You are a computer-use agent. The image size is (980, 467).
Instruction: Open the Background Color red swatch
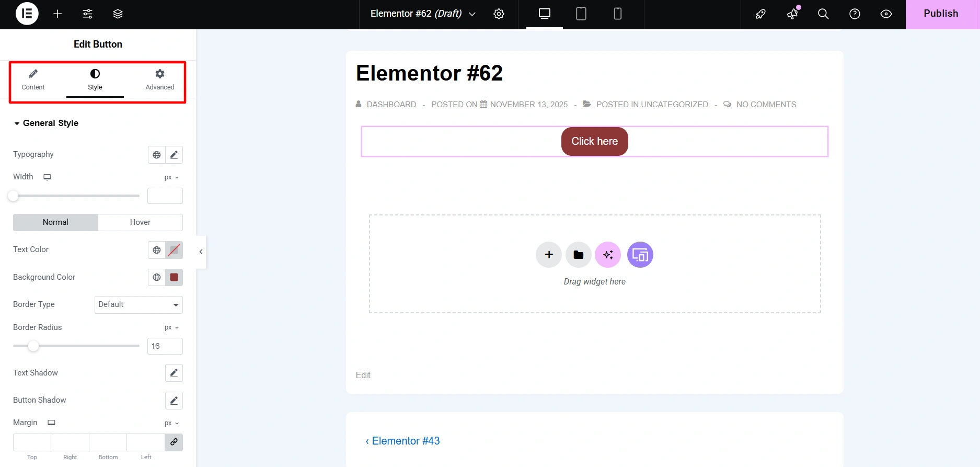tap(174, 277)
